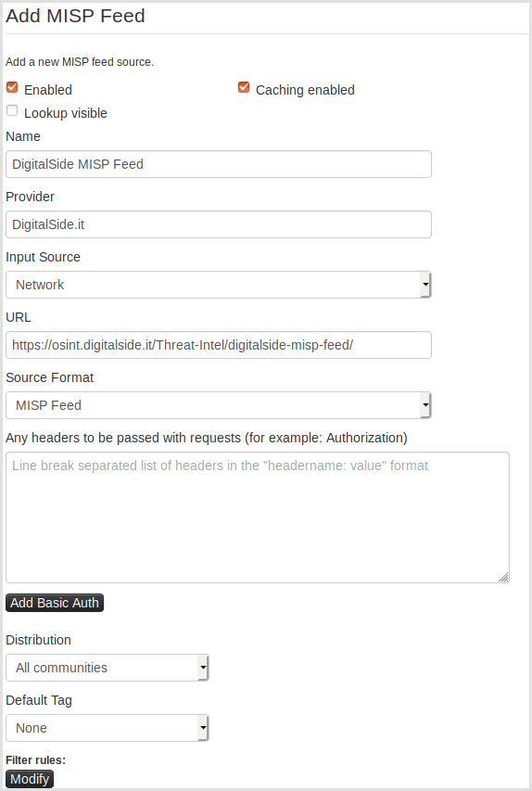Click the Enabled label text
This screenshot has width=532, height=791.
(x=48, y=90)
